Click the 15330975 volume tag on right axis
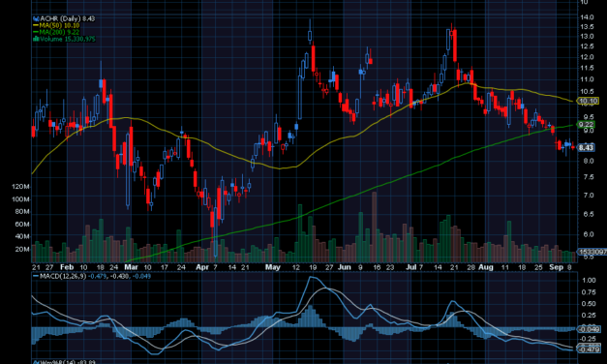607x364 pixels. [x=592, y=252]
